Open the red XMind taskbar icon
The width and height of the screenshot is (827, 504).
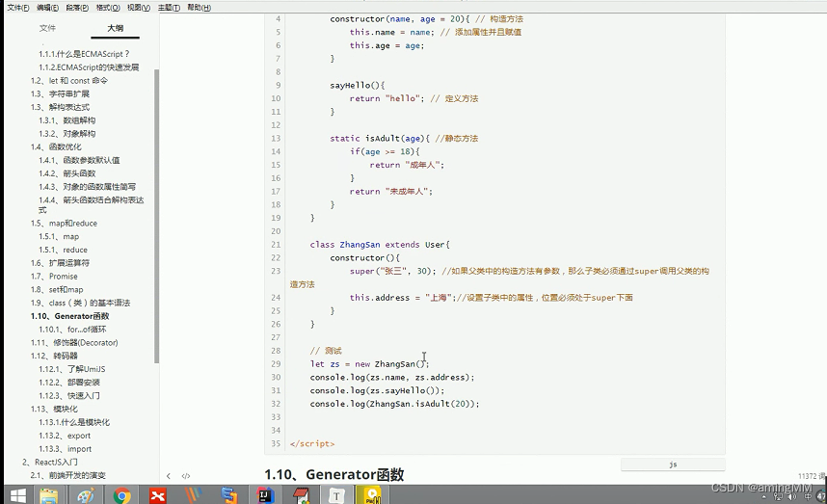point(158,495)
